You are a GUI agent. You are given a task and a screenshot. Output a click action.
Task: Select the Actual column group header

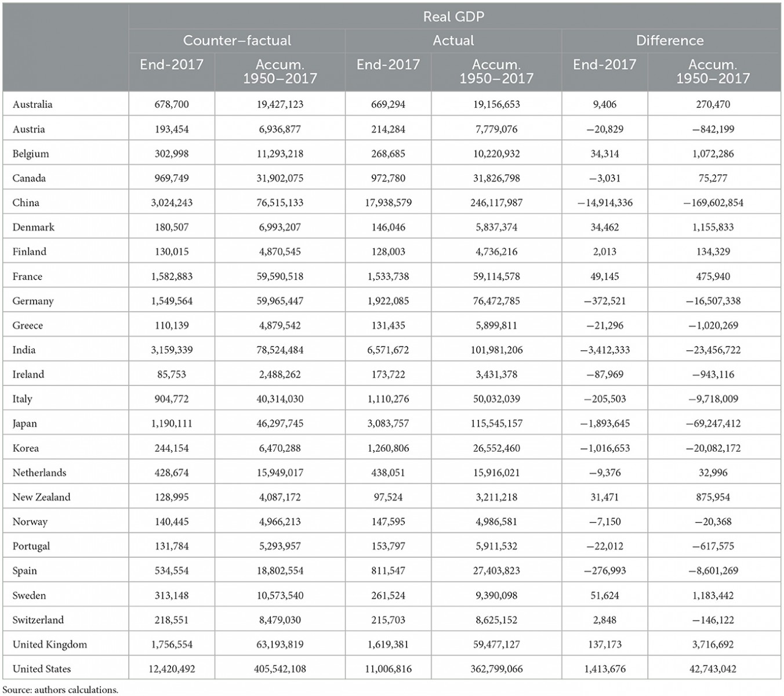point(453,41)
